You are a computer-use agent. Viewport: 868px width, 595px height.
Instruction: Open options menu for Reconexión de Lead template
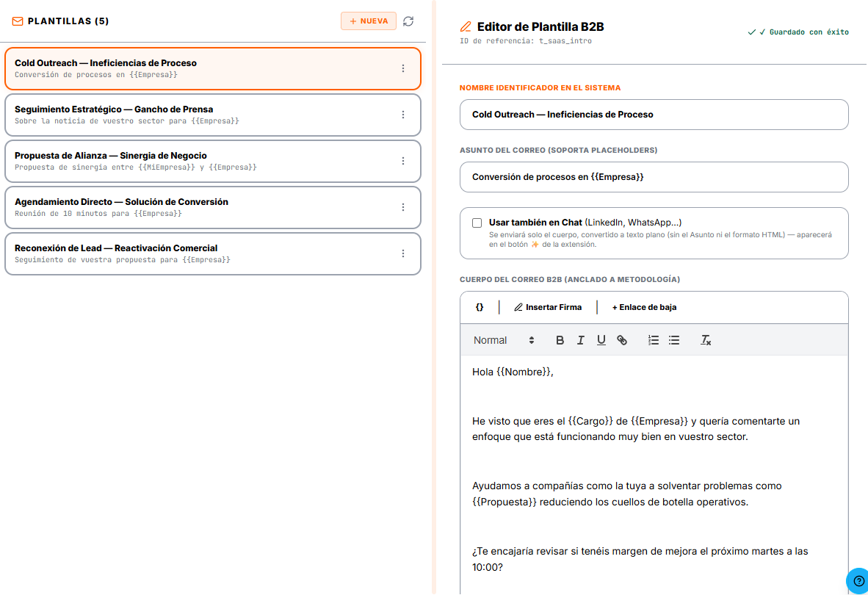coord(403,253)
